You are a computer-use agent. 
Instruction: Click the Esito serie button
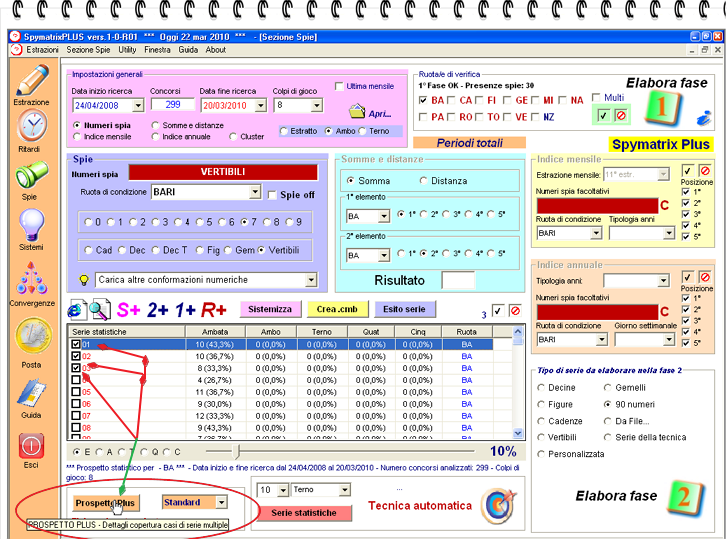(404, 309)
